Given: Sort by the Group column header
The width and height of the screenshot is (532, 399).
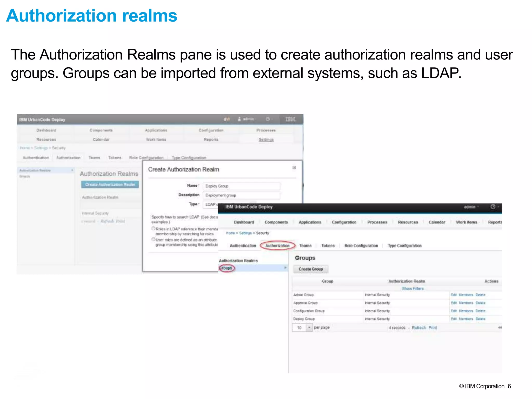Looking at the screenshot, I should pyautogui.click(x=327, y=281).
